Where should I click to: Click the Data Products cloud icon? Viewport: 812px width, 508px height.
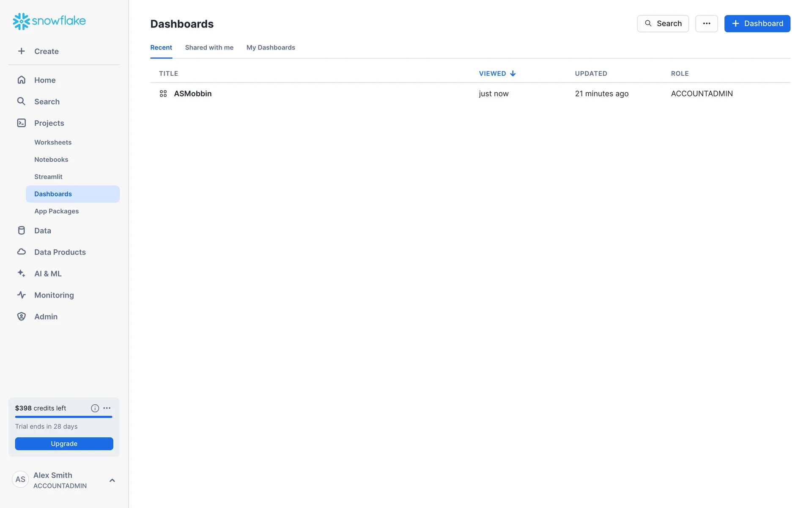click(22, 252)
